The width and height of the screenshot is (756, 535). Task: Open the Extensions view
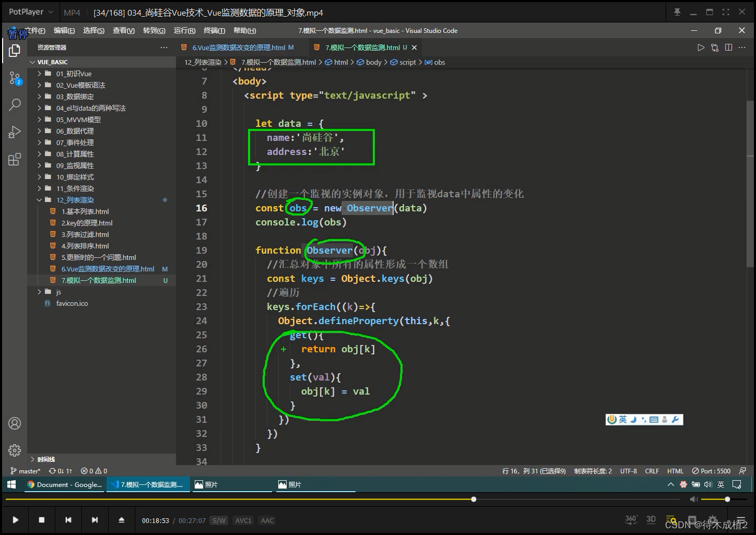[15, 159]
